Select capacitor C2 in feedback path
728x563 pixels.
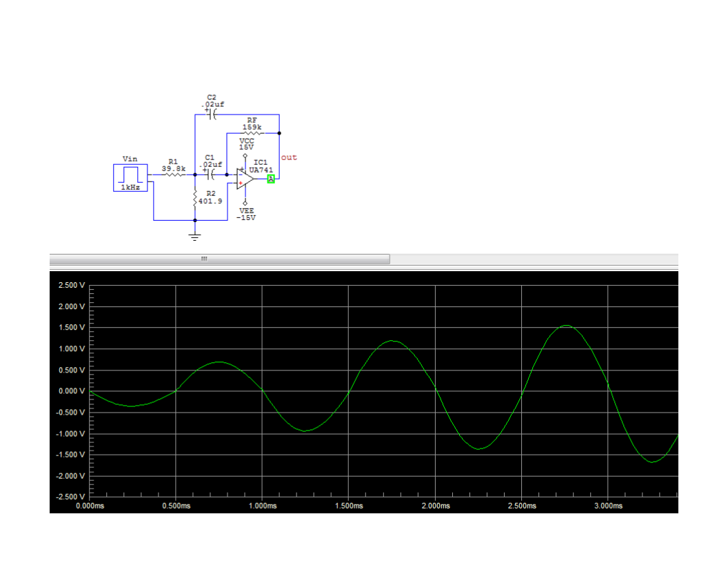pyautogui.click(x=212, y=115)
